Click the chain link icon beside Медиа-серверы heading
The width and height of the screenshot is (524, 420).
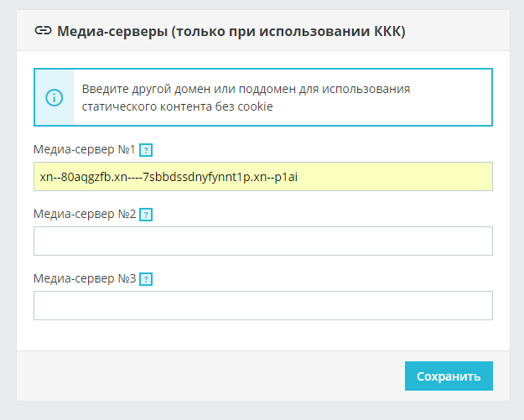click(43, 31)
